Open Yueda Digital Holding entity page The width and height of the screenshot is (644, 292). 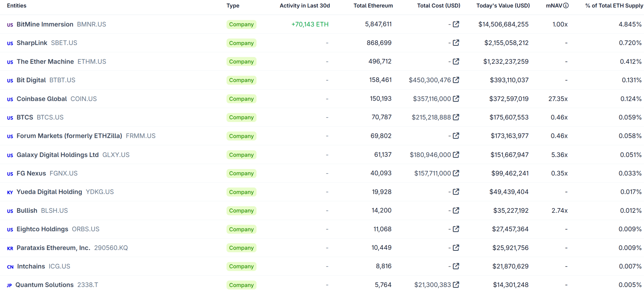[49, 192]
